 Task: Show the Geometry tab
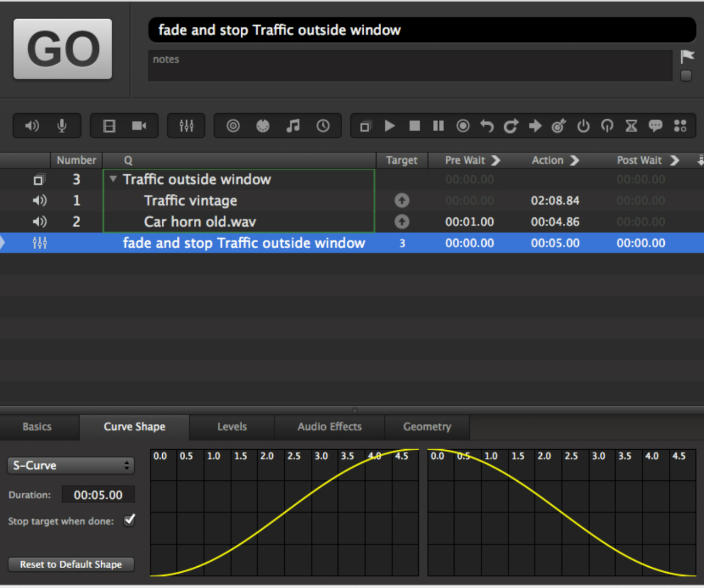[427, 427]
